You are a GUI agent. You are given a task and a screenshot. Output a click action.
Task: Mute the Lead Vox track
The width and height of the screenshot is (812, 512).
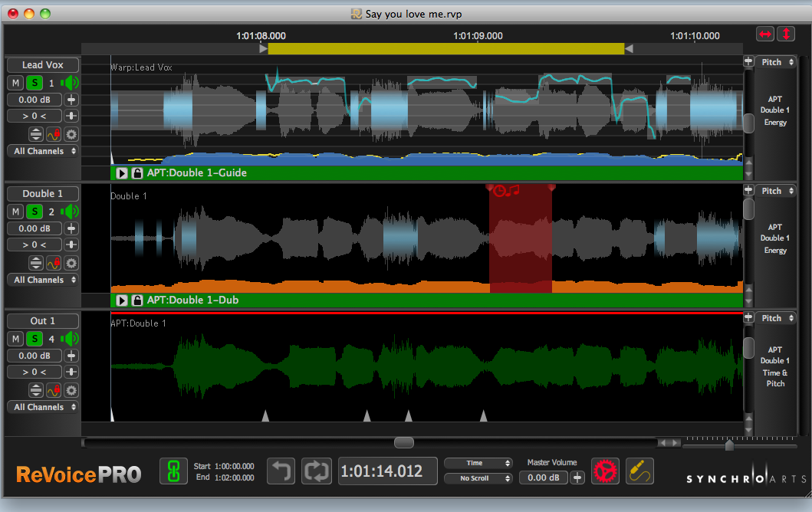15,83
